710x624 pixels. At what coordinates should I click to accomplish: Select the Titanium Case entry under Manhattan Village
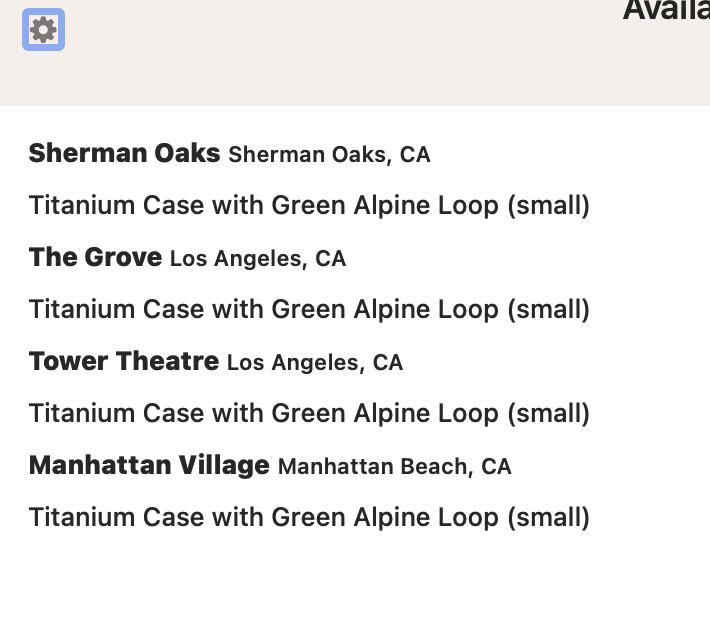(x=309, y=518)
